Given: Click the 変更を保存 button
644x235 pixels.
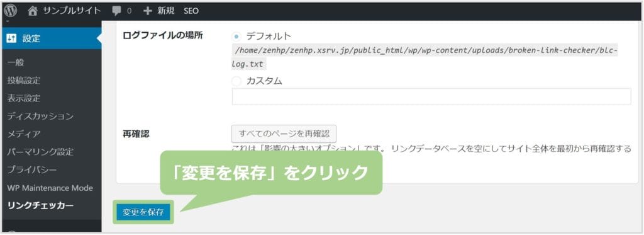Looking at the screenshot, I should pyautogui.click(x=143, y=212).
